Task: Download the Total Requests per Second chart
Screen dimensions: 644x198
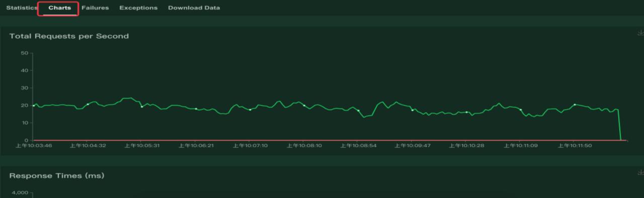Action: click(x=640, y=32)
